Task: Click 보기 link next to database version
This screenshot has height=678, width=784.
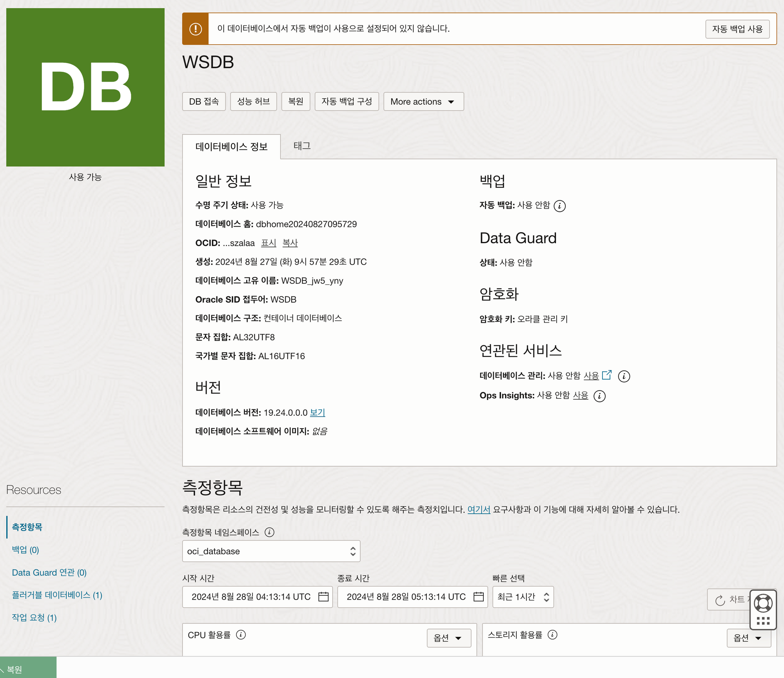Action: tap(317, 413)
